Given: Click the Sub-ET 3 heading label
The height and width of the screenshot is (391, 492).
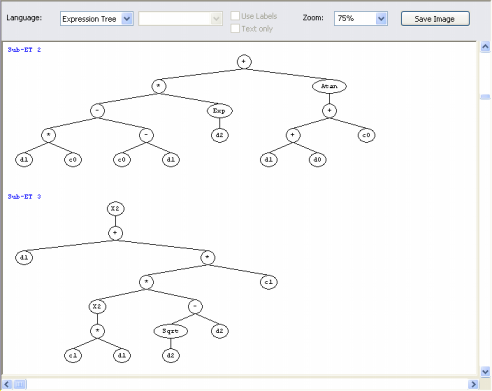Looking at the screenshot, I should point(24,197).
